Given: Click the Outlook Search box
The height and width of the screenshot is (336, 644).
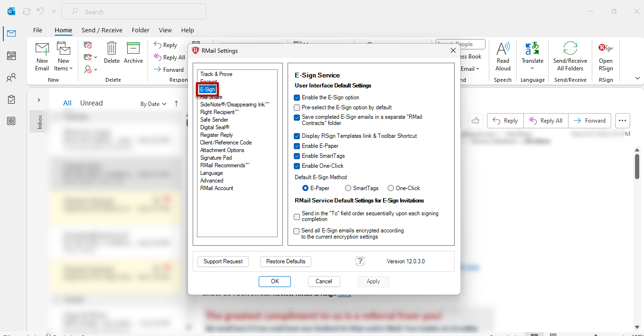Looking at the screenshot, I should [133, 11].
